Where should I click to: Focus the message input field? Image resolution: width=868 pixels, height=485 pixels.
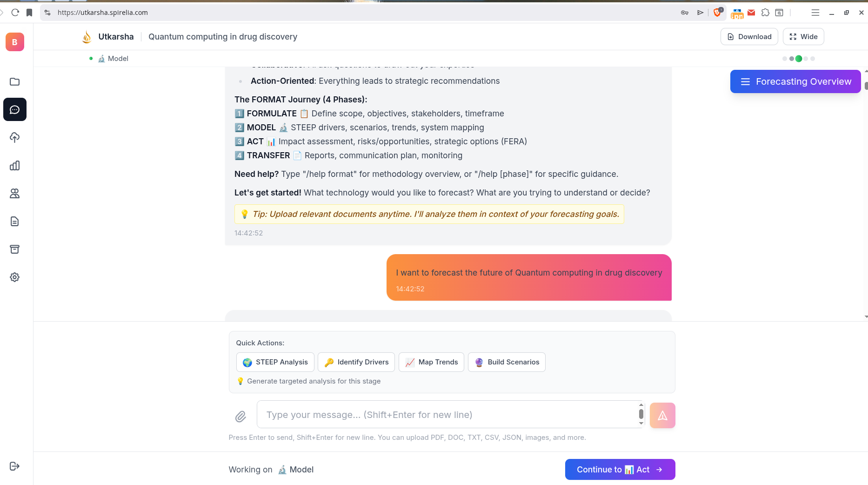(448, 415)
